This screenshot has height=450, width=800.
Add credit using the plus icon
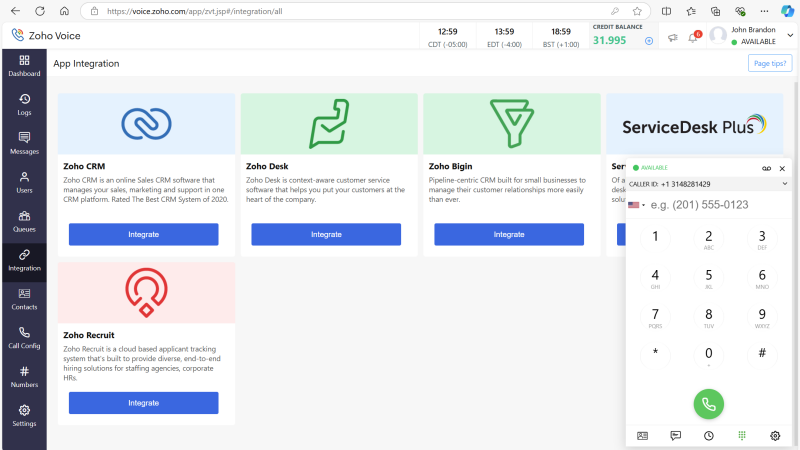[x=649, y=40]
